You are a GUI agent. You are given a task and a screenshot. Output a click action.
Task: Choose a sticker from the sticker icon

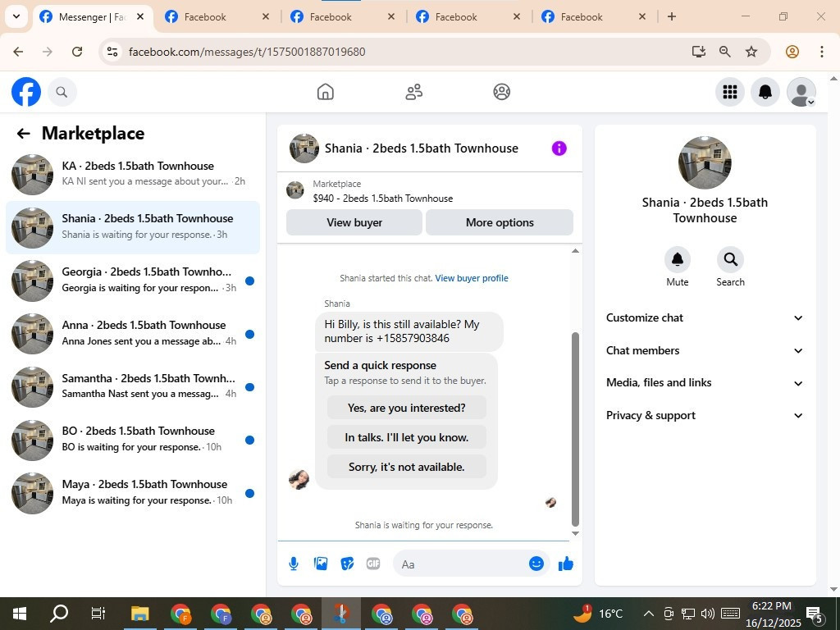[x=347, y=564]
